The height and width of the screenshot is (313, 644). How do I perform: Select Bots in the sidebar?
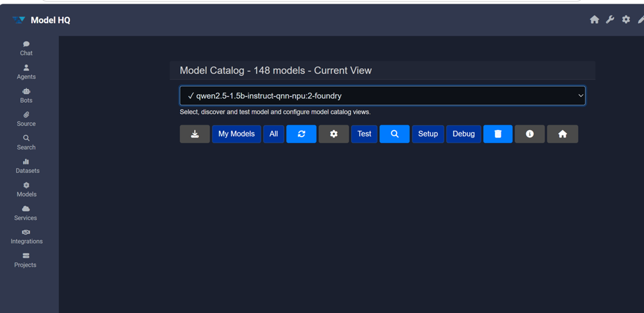pyautogui.click(x=26, y=95)
